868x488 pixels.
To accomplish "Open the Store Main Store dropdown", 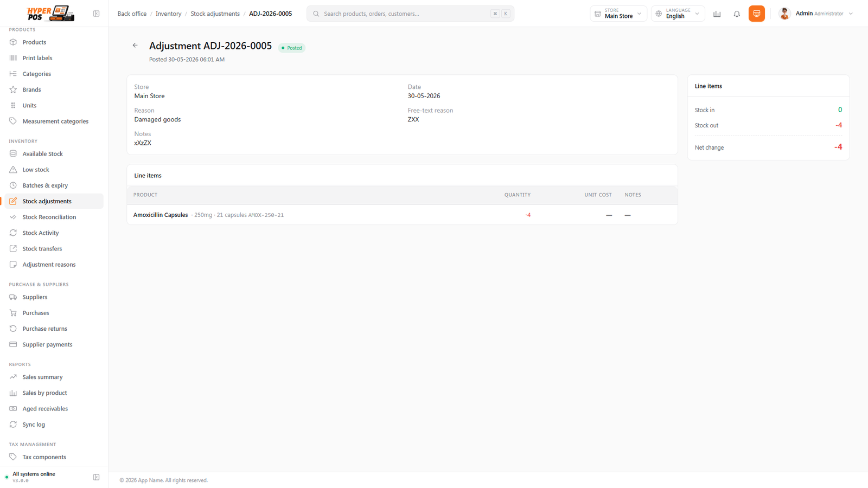I will (618, 14).
